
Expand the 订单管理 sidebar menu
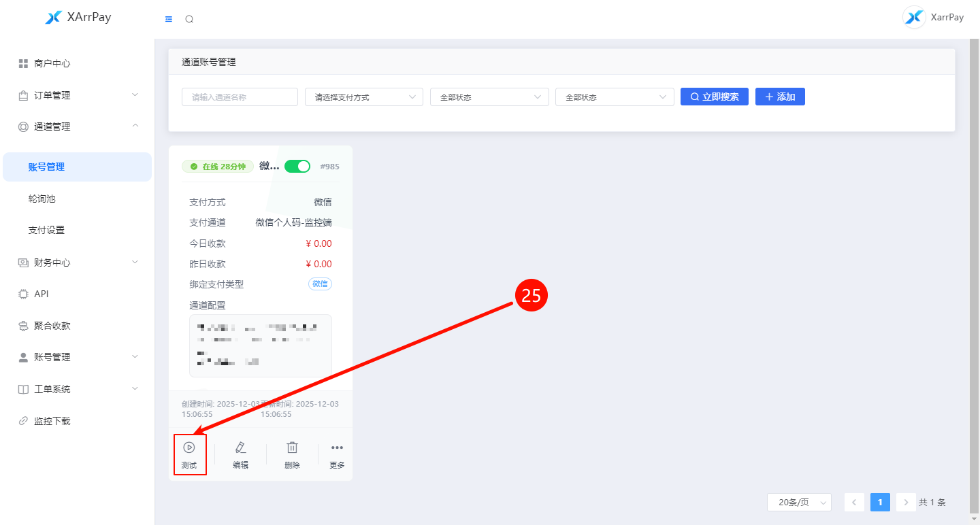coord(77,95)
